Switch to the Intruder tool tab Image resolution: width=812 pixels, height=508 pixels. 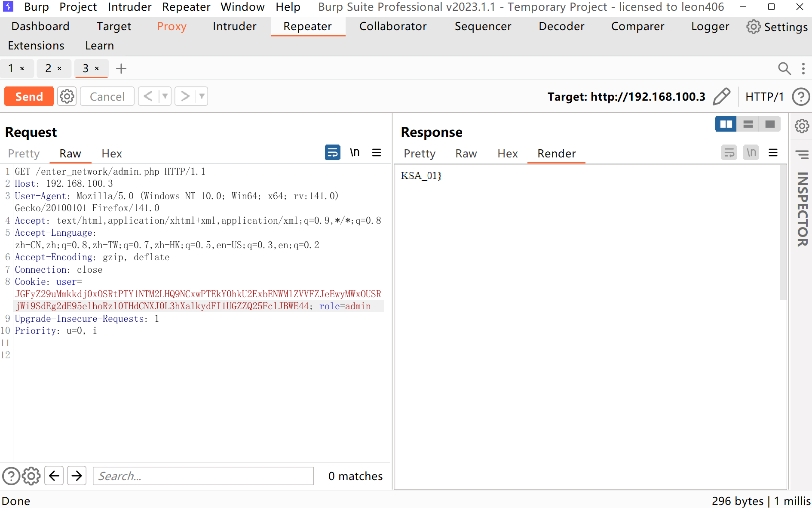pos(235,26)
